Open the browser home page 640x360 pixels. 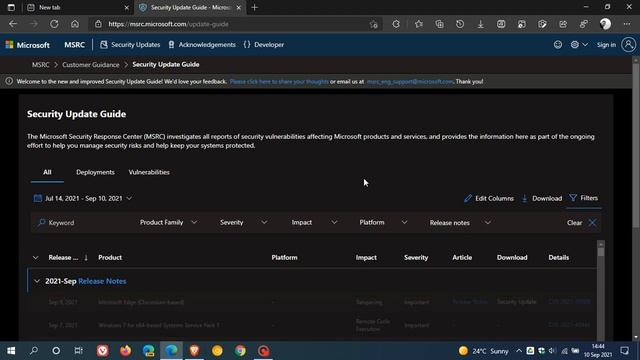coord(75,24)
